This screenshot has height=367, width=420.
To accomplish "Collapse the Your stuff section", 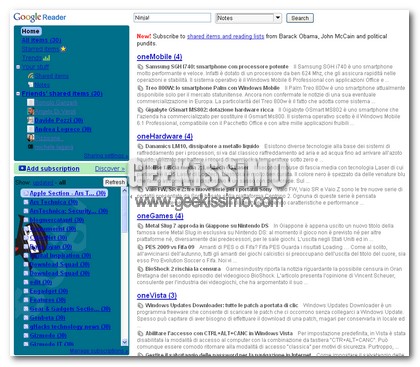I will pyautogui.click(x=18, y=67).
